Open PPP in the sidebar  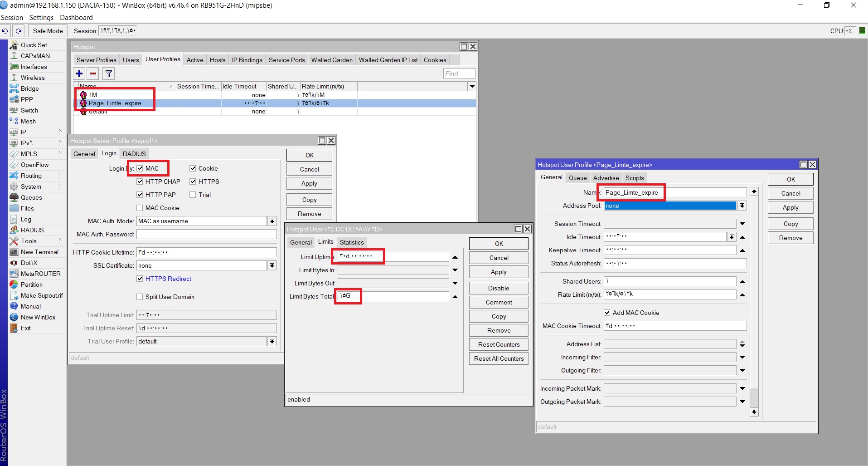pyautogui.click(x=27, y=99)
